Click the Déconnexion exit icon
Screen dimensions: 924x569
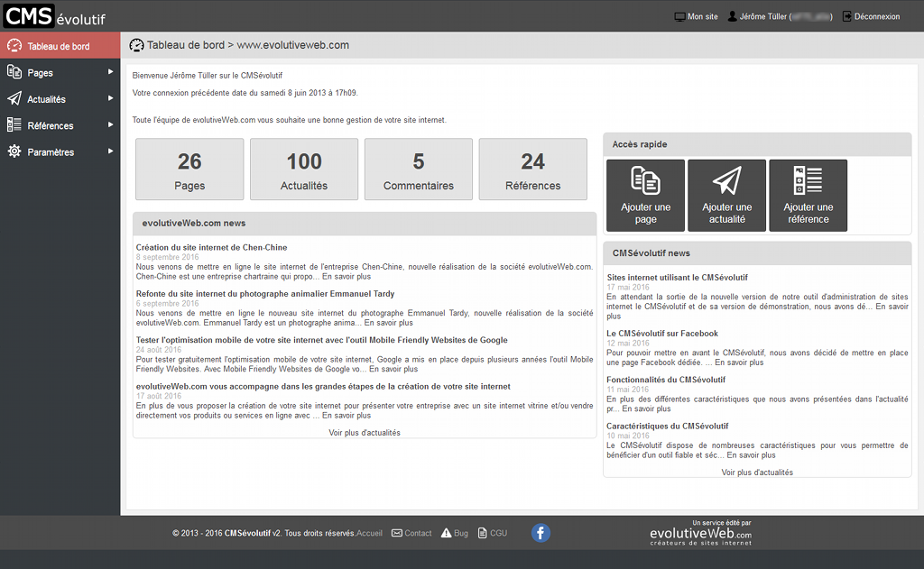[x=846, y=16]
